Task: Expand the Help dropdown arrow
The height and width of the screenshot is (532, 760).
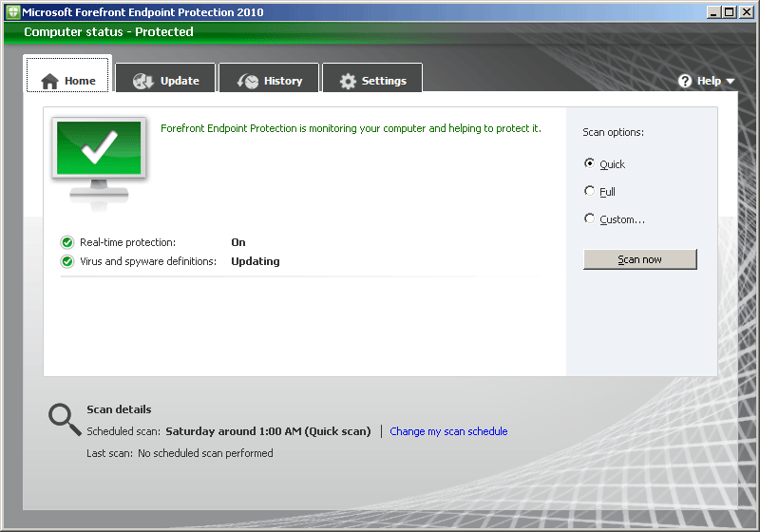Action: point(731,82)
